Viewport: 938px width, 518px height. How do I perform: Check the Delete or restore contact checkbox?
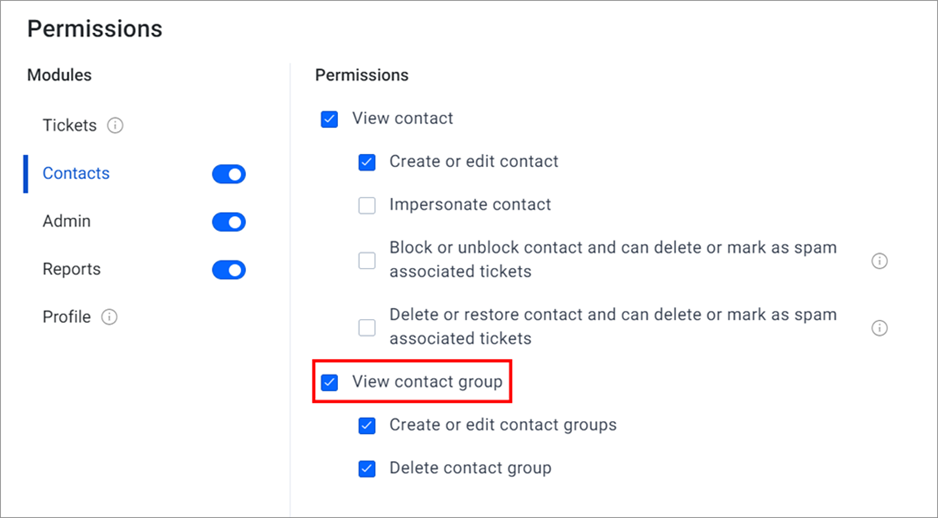(367, 328)
